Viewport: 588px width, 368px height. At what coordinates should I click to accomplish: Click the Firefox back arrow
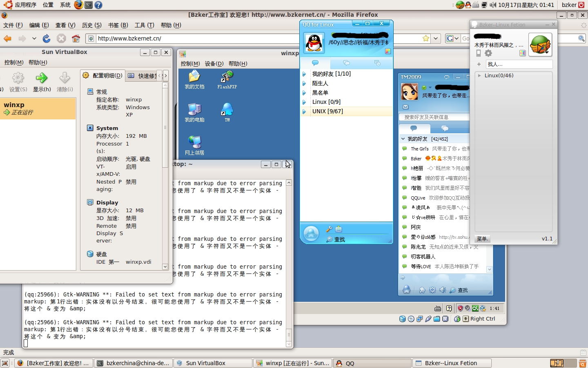[x=8, y=38]
